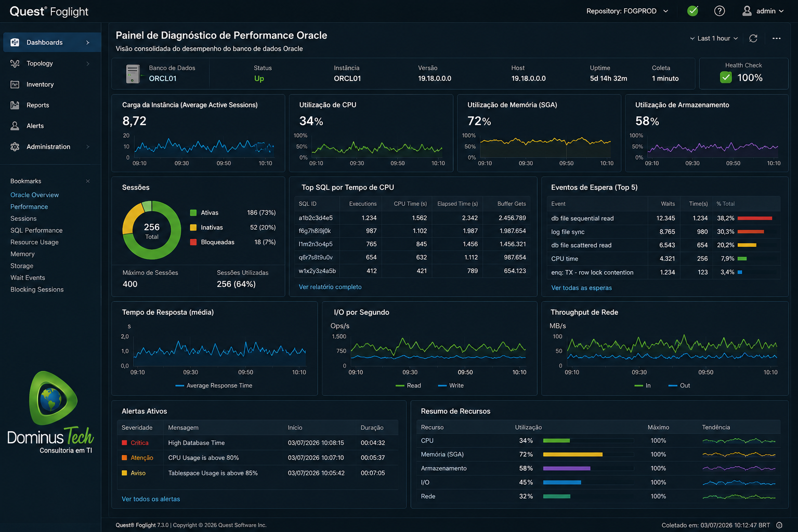Click the admin user avatar icon
This screenshot has width=798, height=532.
pos(747,11)
